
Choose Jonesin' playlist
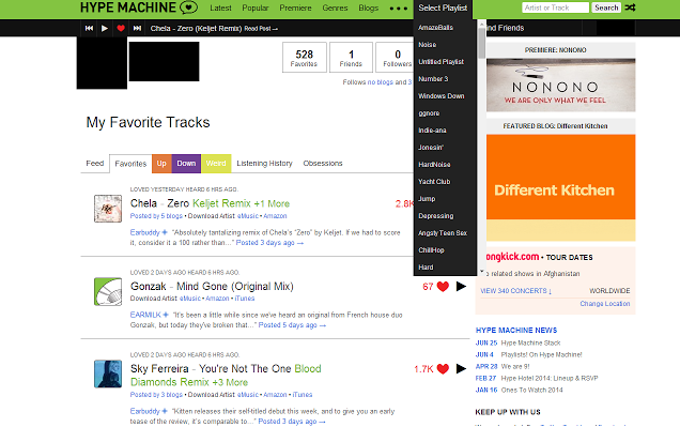coord(431,147)
